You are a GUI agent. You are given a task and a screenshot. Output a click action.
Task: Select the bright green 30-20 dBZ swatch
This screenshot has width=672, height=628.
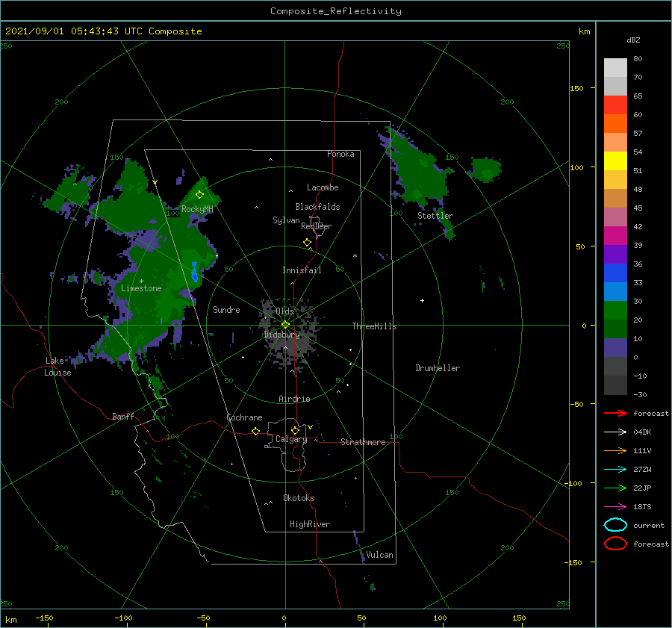click(x=615, y=311)
